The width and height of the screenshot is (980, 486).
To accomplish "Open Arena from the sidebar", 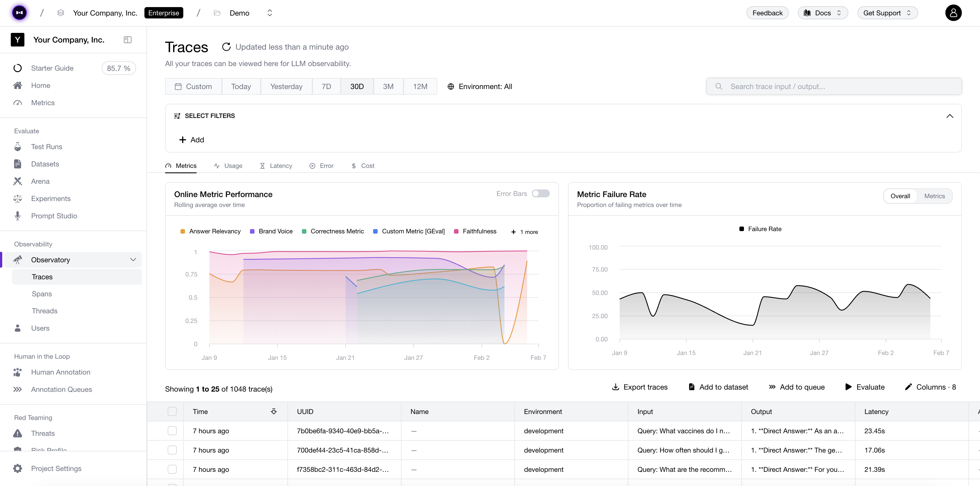I will point(40,181).
